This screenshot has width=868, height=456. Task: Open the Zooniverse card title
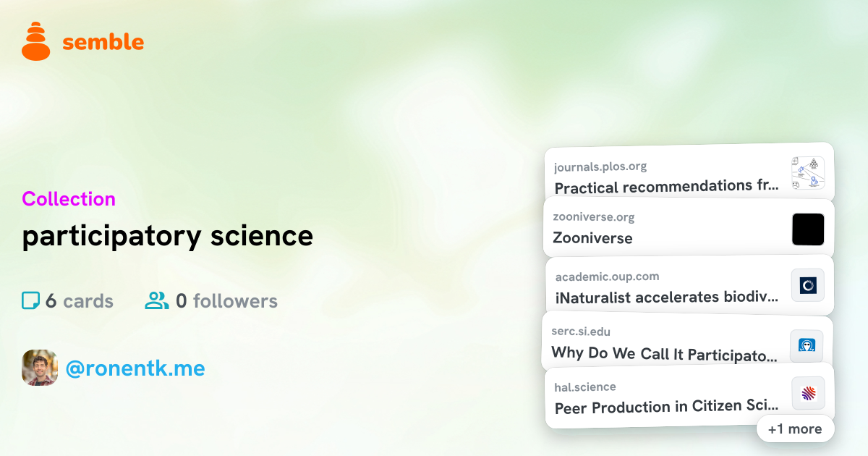pyautogui.click(x=592, y=238)
